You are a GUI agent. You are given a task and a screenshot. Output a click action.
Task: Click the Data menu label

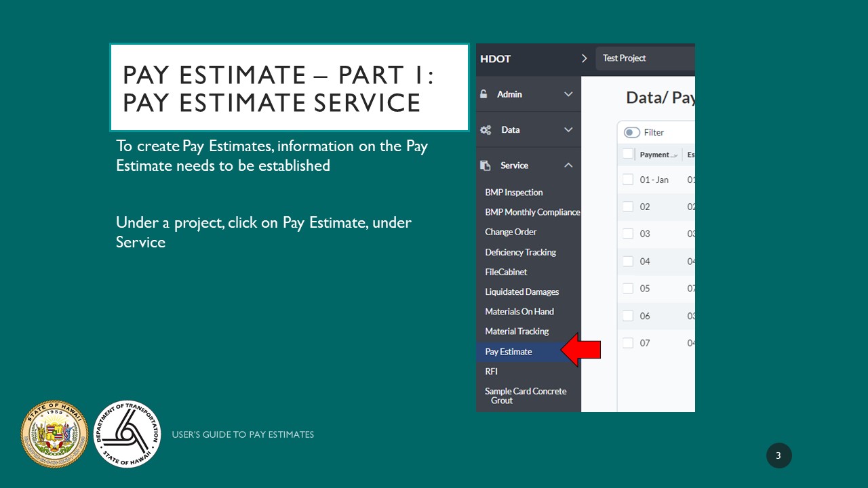(511, 129)
